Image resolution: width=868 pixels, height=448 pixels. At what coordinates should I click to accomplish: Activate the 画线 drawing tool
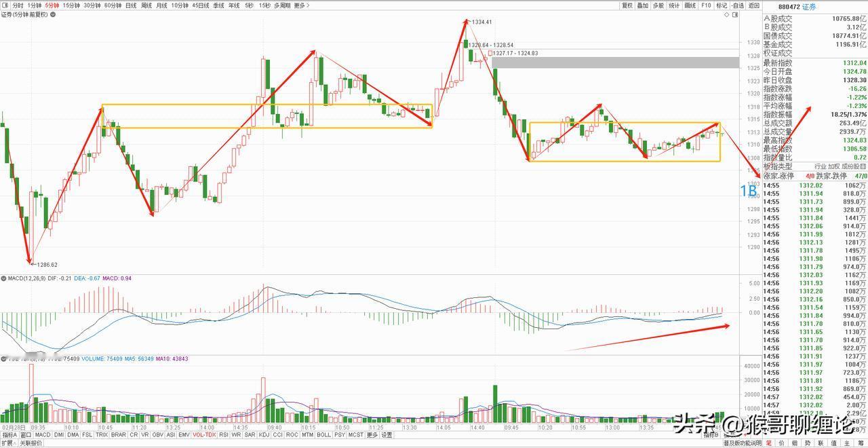pyautogui.click(x=690, y=5)
